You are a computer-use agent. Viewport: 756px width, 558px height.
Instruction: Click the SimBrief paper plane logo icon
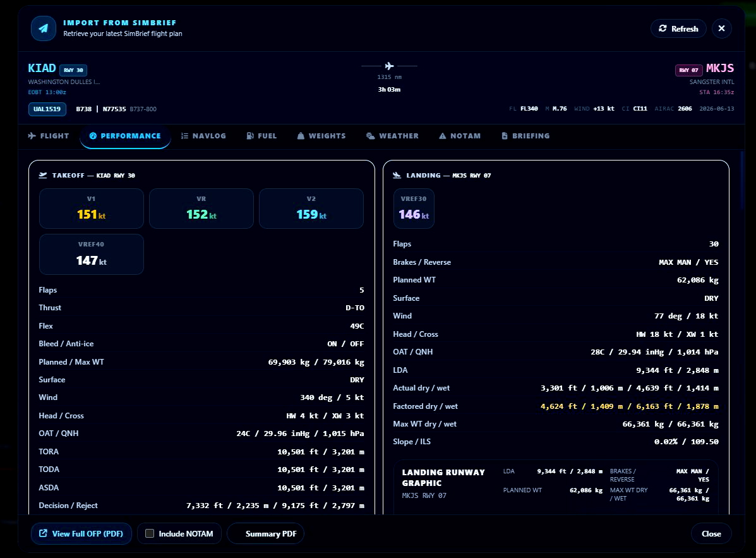point(44,28)
